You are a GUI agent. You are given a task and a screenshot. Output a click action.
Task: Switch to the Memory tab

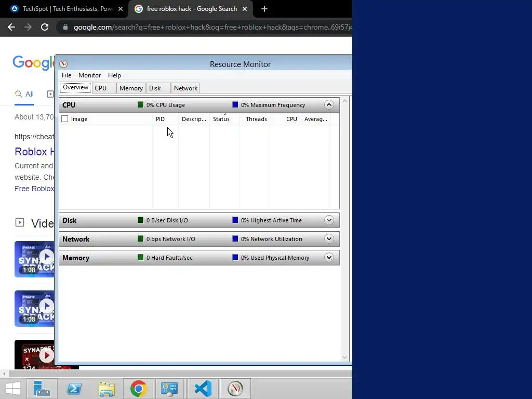131,88
